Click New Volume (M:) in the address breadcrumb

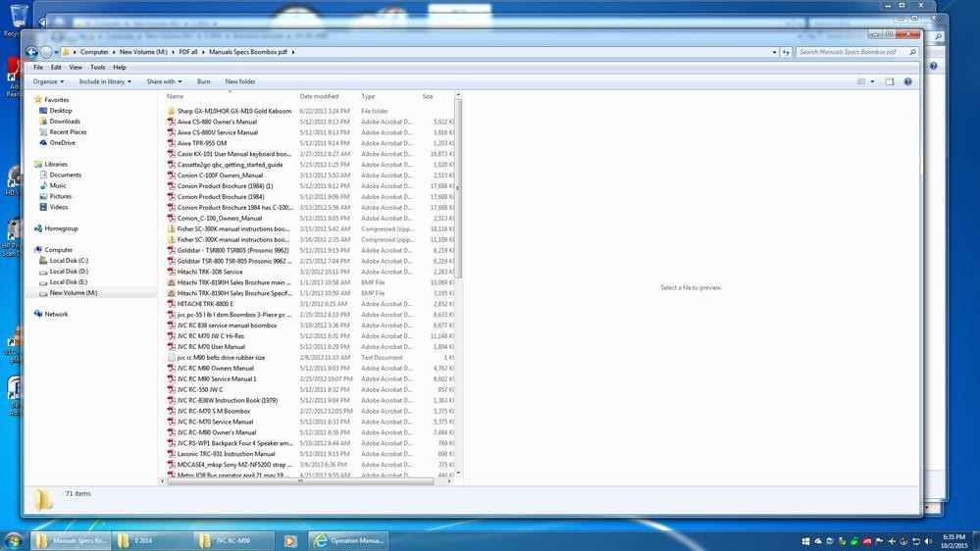[x=143, y=53]
